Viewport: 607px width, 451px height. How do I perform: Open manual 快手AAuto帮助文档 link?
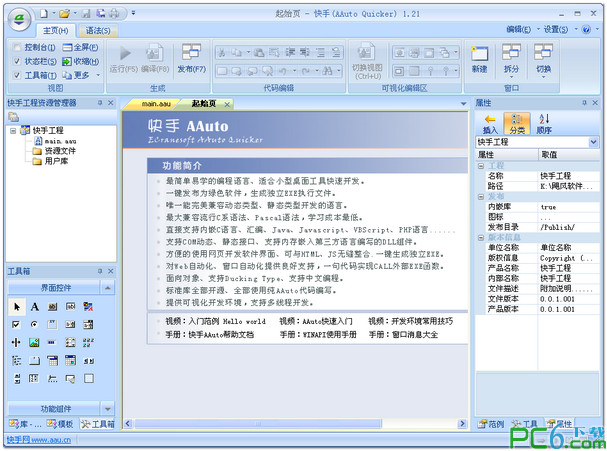point(210,334)
